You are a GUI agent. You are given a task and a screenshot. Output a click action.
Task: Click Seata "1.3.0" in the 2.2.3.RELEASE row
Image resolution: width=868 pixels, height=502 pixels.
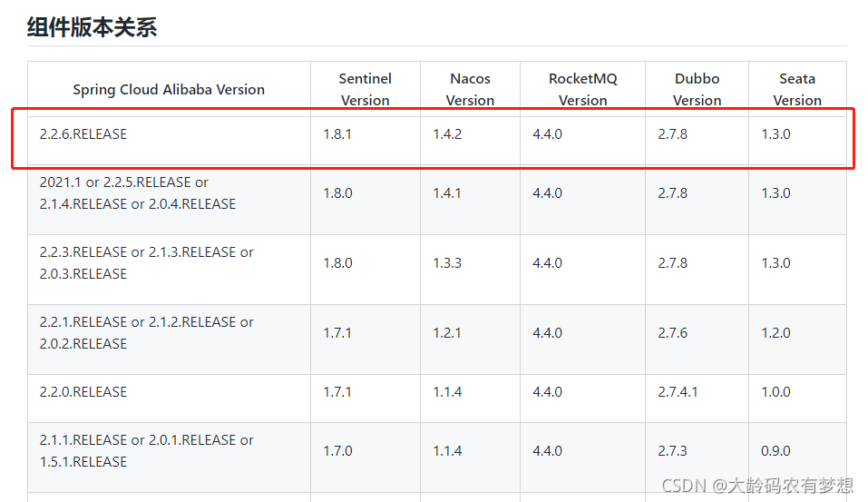click(775, 263)
